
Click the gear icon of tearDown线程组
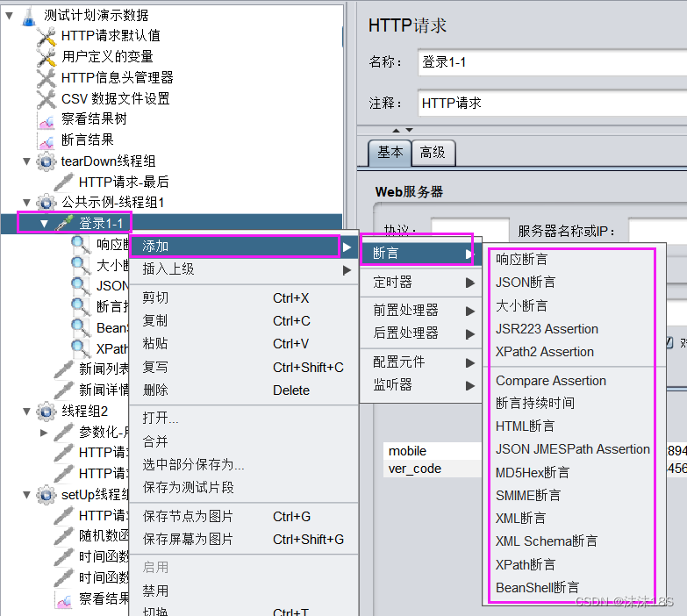tap(46, 161)
